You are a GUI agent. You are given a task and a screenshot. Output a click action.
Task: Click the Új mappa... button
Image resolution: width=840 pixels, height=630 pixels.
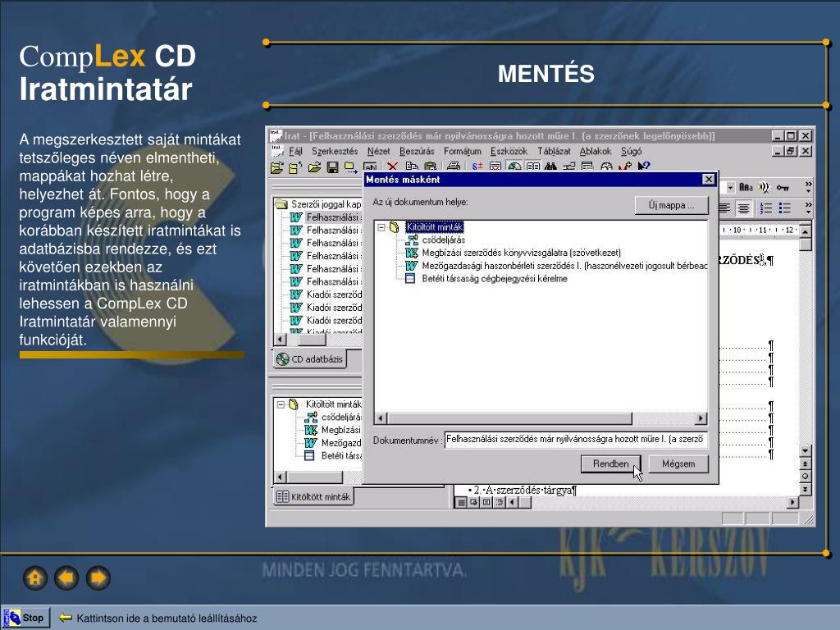pyautogui.click(x=671, y=205)
